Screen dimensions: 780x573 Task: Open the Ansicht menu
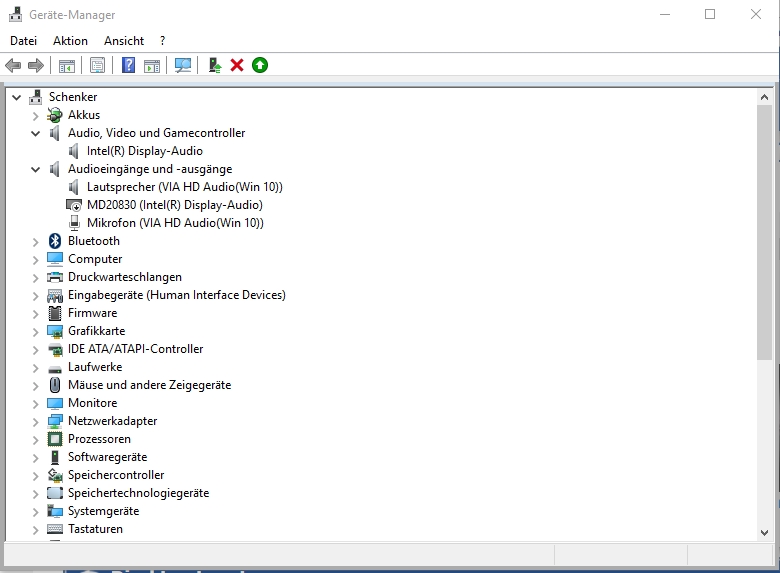pyautogui.click(x=124, y=41)
